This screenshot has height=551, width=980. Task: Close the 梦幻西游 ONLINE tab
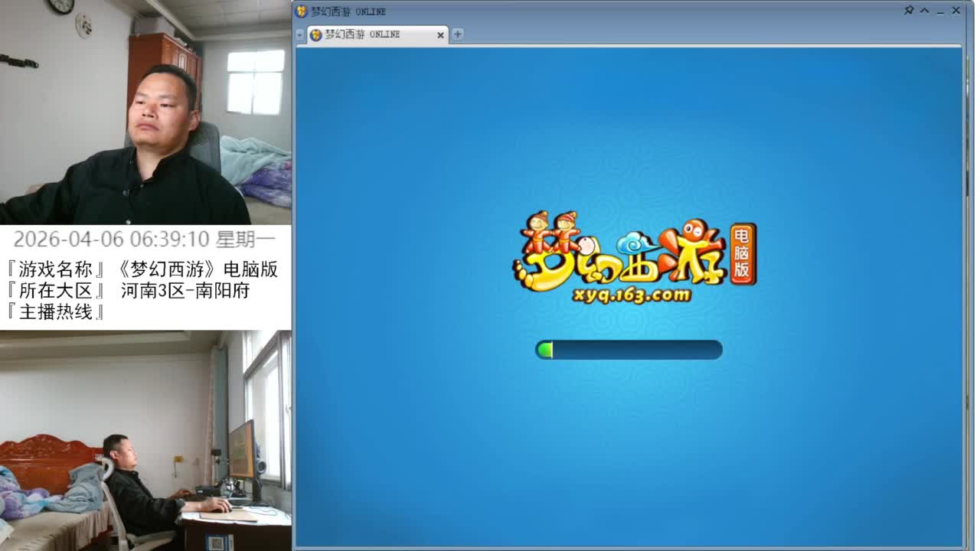pos(440,34)
